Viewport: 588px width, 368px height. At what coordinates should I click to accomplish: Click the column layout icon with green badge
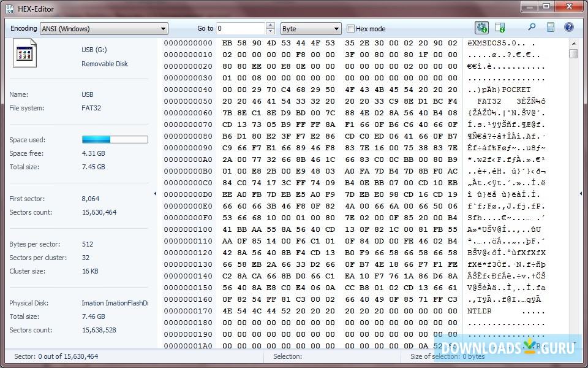pyautogui.click(x=500, y=27)
